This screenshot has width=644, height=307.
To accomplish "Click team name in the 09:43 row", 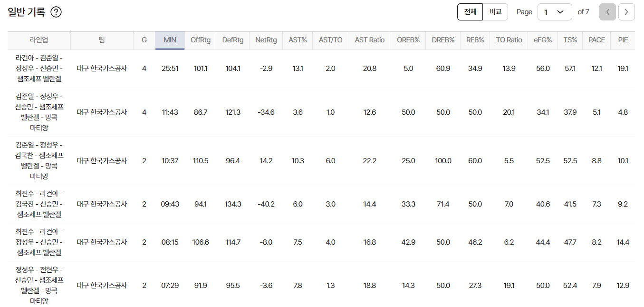I will (102, 204).
